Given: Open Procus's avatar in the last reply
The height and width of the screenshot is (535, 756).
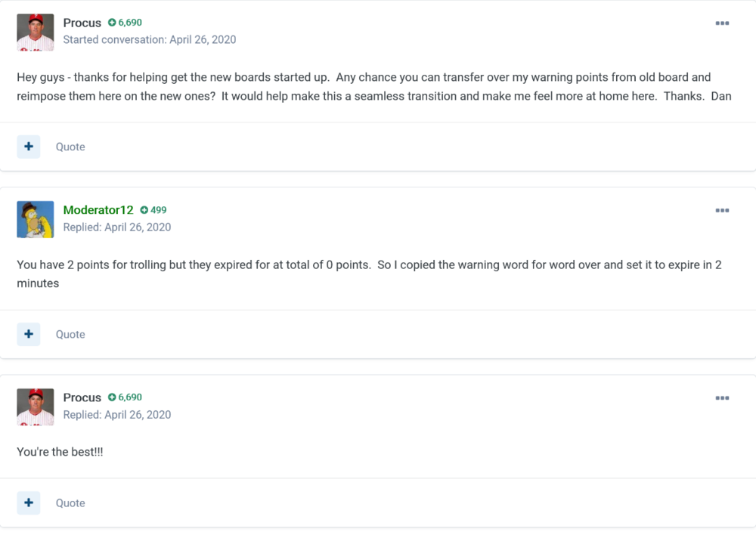Looking at the screenshot, I should pyautogui.click(x=36, y=407).
